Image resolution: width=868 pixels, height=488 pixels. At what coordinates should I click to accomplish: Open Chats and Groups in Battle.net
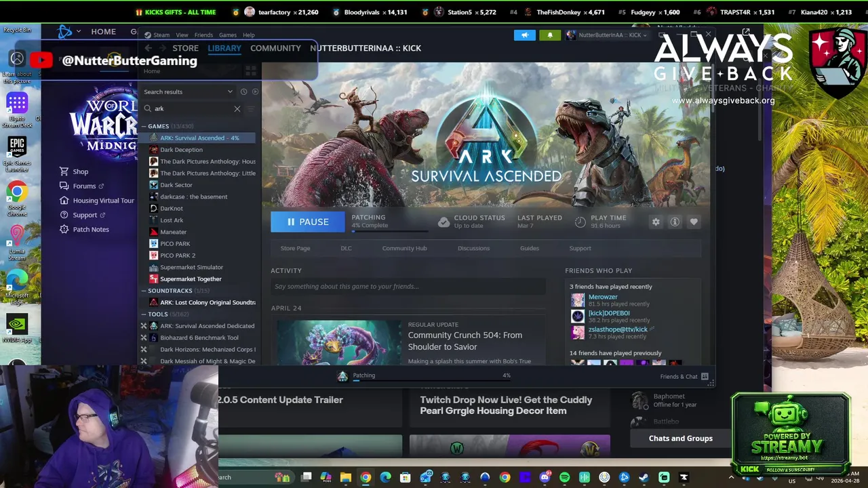click(x=680, y=439)
